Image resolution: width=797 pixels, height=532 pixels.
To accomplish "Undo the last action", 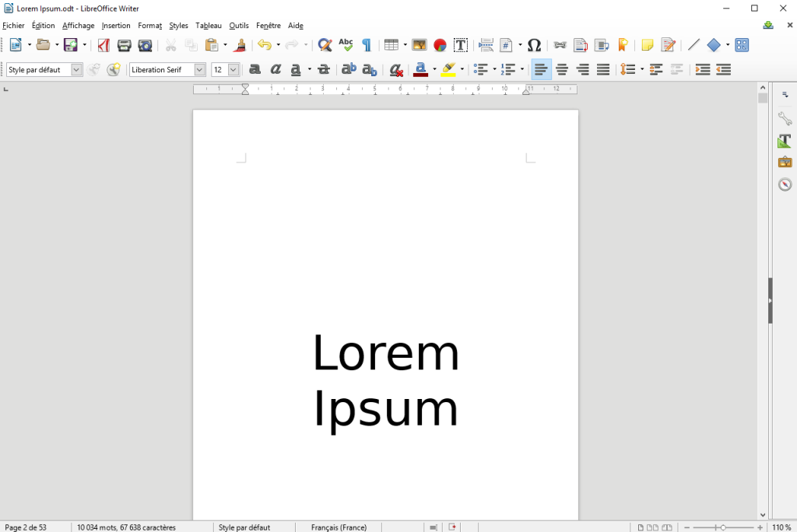I will click(265, 45).
